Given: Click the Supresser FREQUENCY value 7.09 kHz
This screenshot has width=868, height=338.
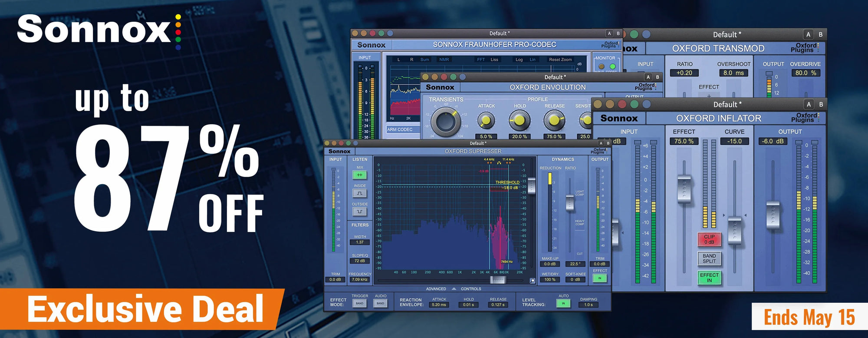Looking at the screenshot, I should pos(360,280).
